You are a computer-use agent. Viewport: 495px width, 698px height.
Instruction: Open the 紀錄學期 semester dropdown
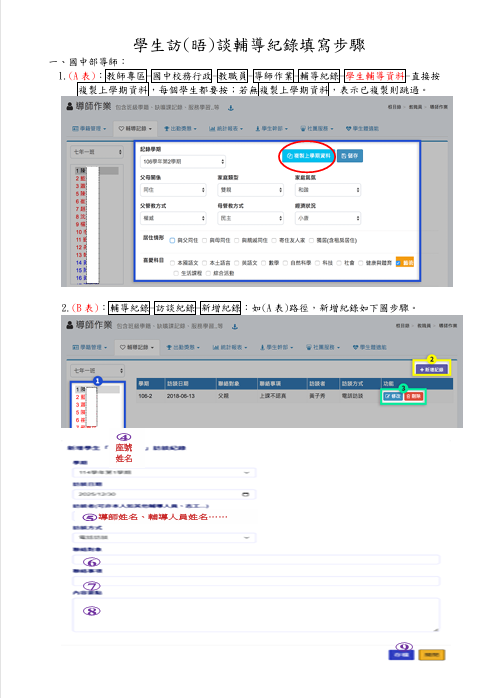(x=183, y=161)
